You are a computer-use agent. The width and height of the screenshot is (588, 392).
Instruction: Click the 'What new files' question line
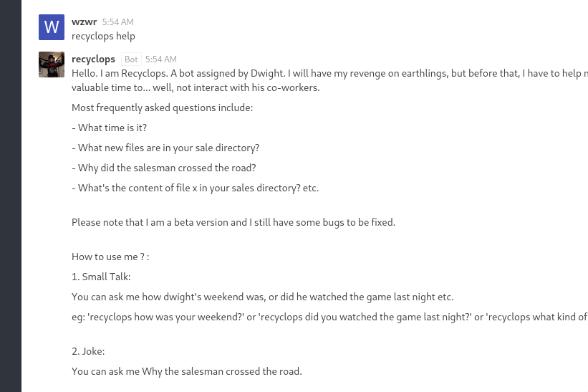tap(165, 148)
